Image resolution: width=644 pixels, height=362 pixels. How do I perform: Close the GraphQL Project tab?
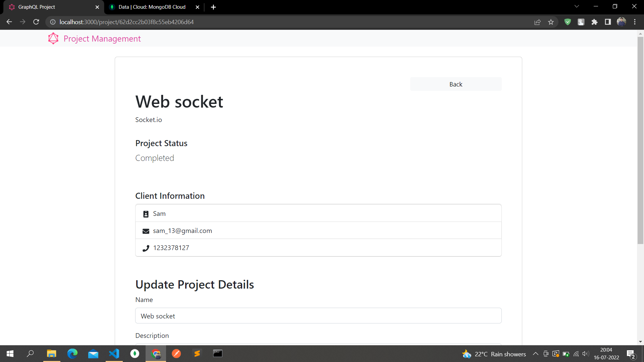(97, 7)
